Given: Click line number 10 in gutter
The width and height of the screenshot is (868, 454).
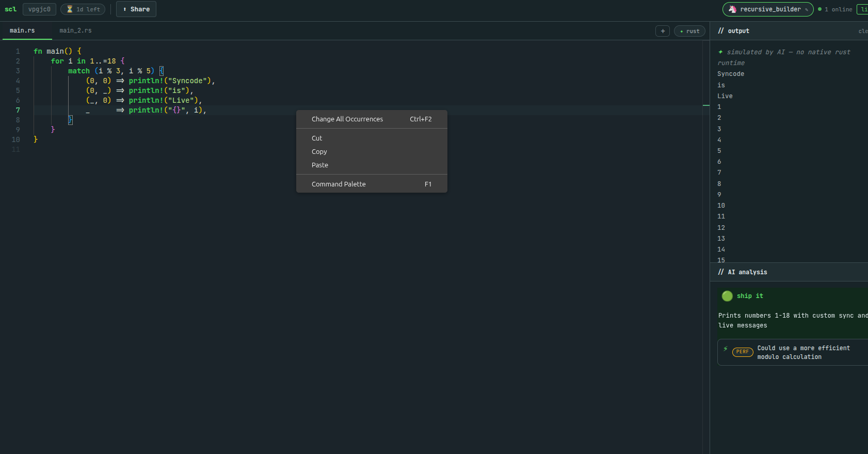Looking at the screenshot, I should pyautogui.click(x=16, y=139).
